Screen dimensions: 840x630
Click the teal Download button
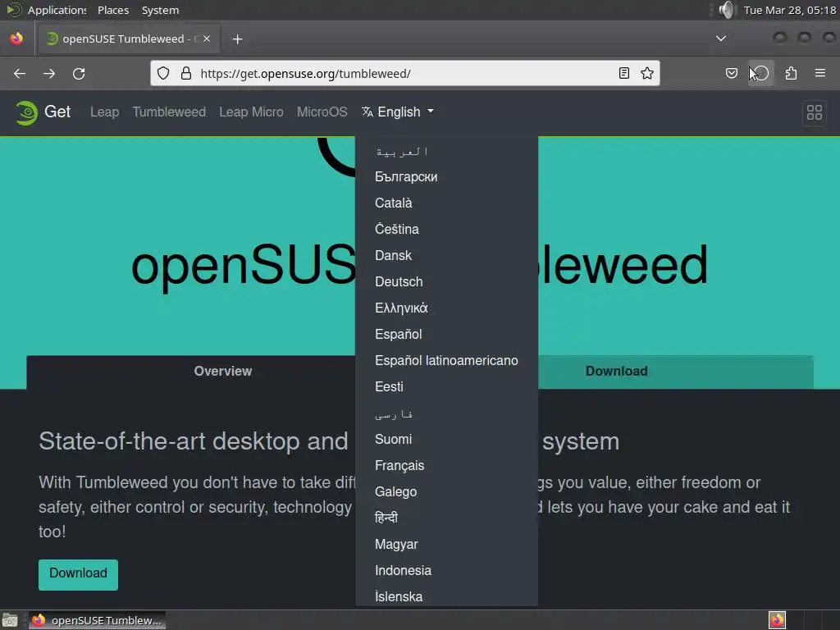coord(78,574)
